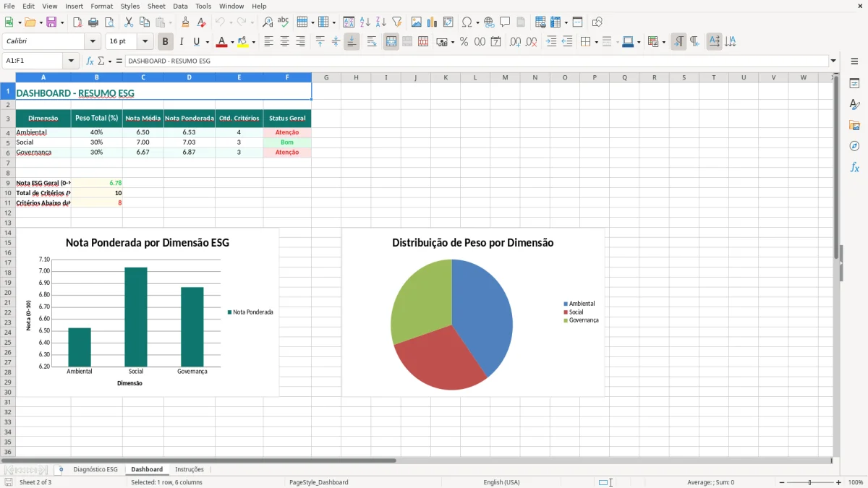The width and height of the screenshot is (868, 488).
Task: Click the Cut scissors icon
Action: tap(129, 22)
